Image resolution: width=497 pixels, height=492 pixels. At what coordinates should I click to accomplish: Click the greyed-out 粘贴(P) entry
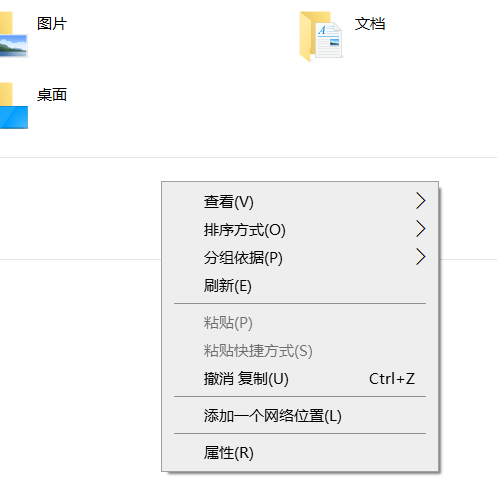[x=300, y=323]
